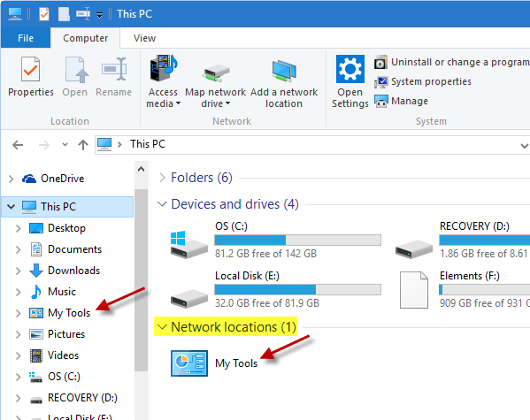The image size is (530, 420).
Task: Click OS (C:) capacity usage bar
Action: (298, 241)
